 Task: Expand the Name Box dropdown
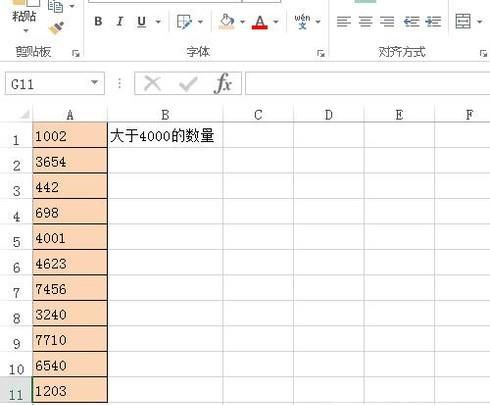[x=95, y=83]
